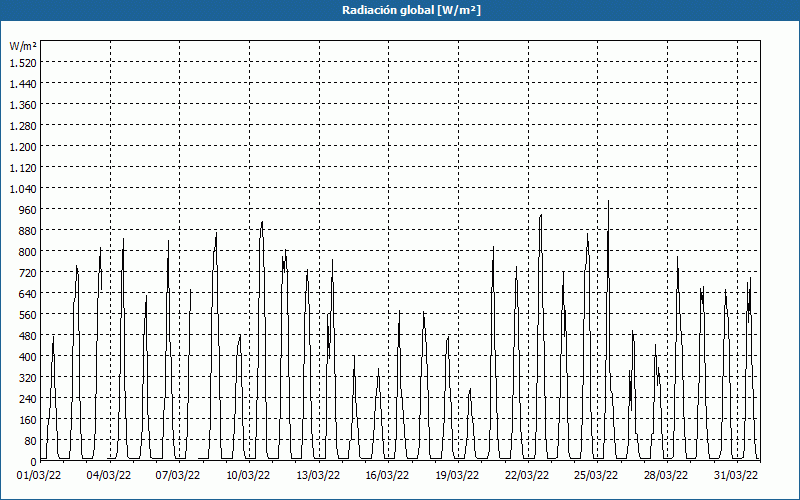The width and height of the screenshot is (800, 500).
Task: Select the 1.280 y-axis value
Action: point(23,126)
